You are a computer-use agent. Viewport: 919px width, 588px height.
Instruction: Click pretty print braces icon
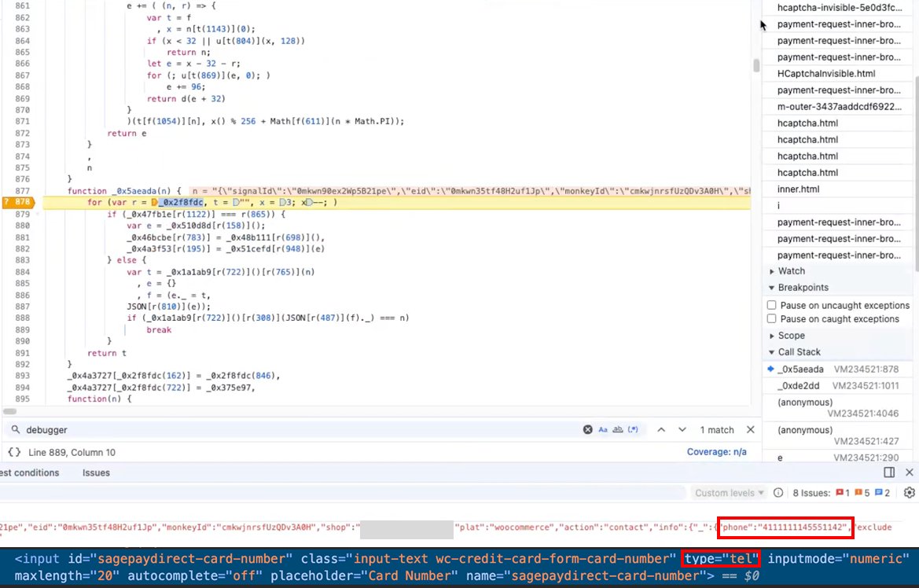[14, 452]
